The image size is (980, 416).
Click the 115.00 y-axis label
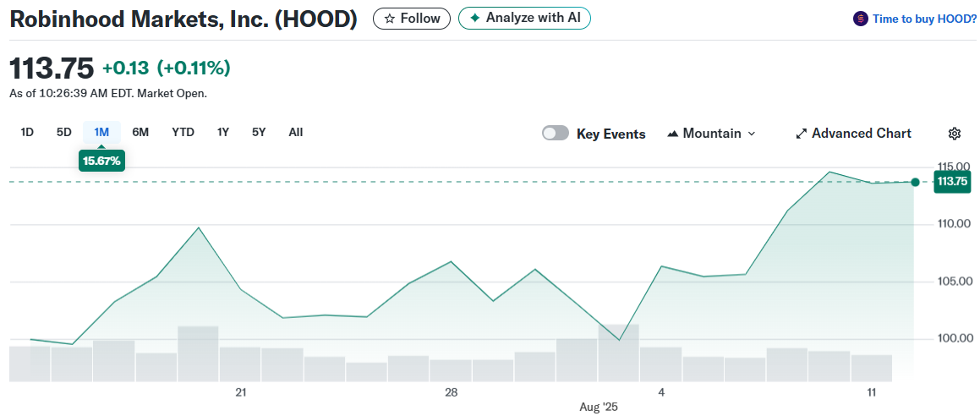point(952,167)
